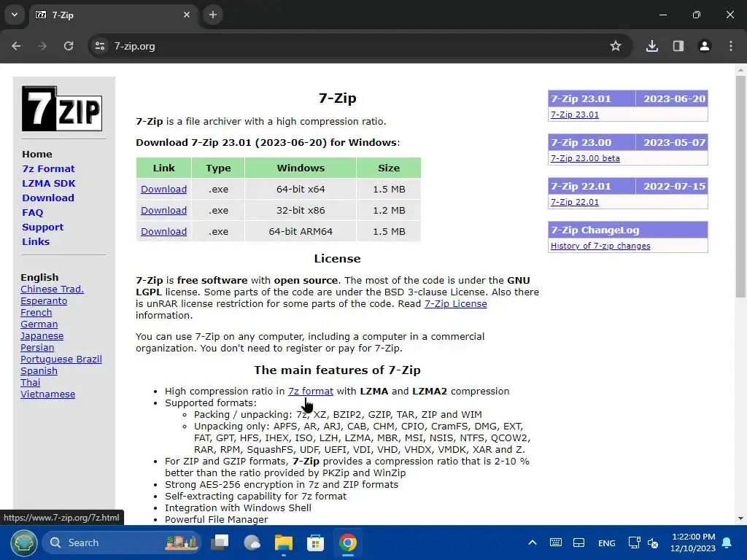Go back to the previous page

tap(16, 46)
